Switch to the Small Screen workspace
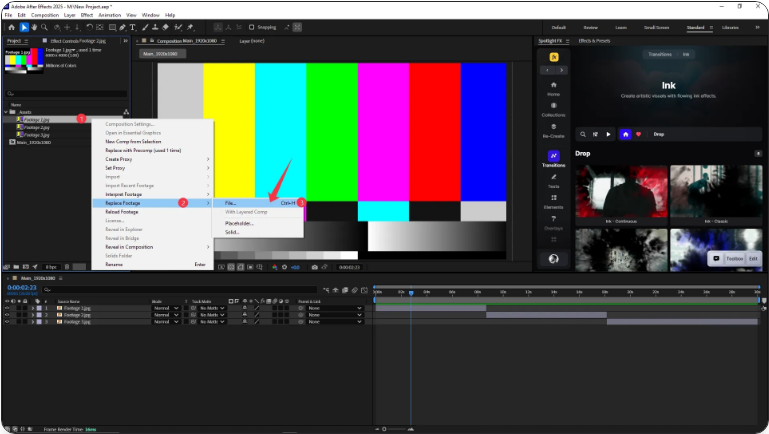 (656, 27)
